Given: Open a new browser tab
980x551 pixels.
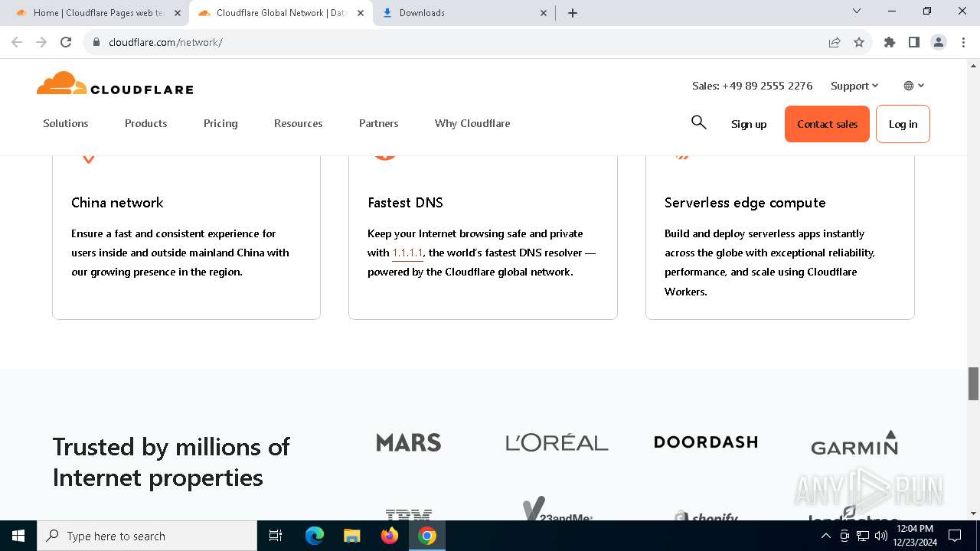Looking at the screenshot, I should point(573,13).
